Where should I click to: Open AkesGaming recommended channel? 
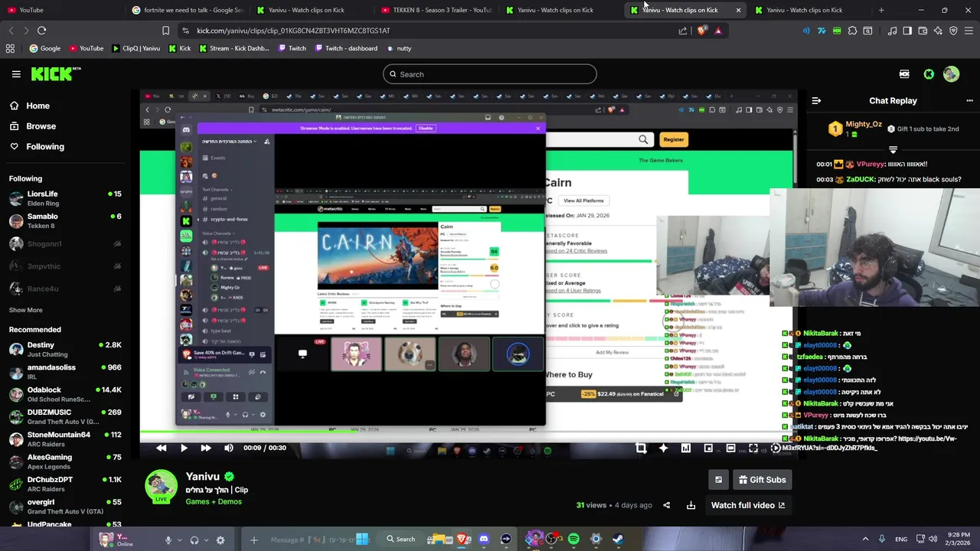[65, 461]
